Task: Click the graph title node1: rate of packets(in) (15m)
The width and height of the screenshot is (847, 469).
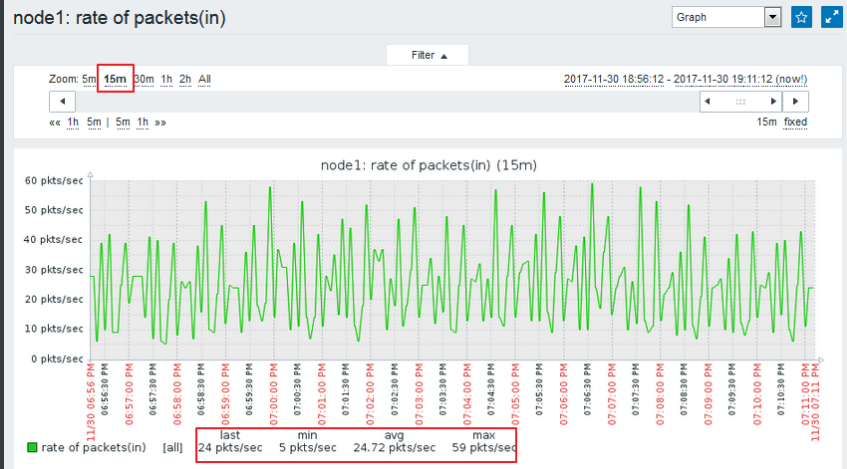Action: pyautogui.click(x=429, y=165)
